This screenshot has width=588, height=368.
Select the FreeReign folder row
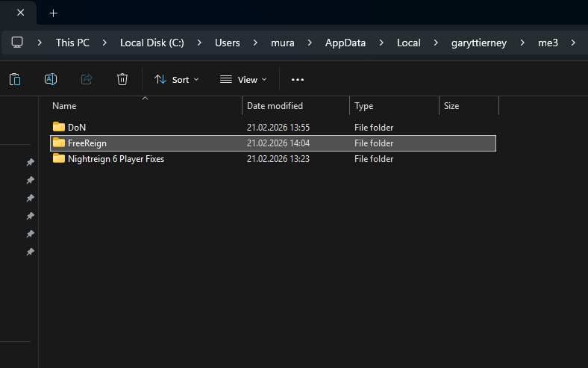[87, 143]
